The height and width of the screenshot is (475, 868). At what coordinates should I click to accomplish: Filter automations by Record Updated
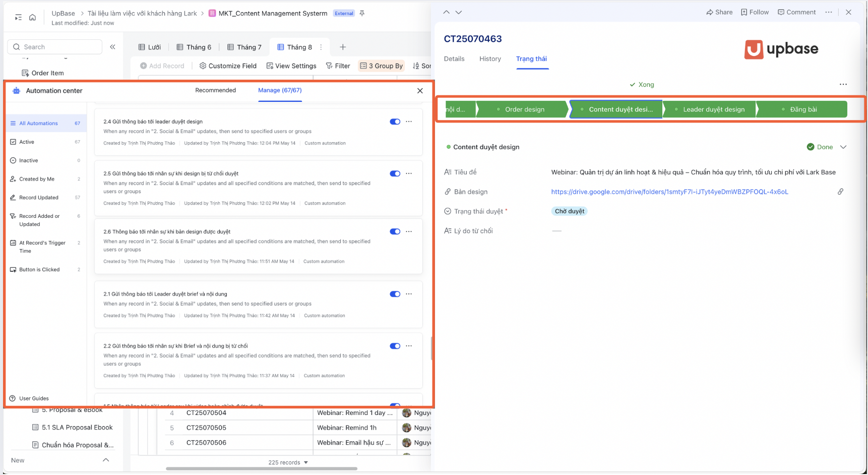point(45,198)
